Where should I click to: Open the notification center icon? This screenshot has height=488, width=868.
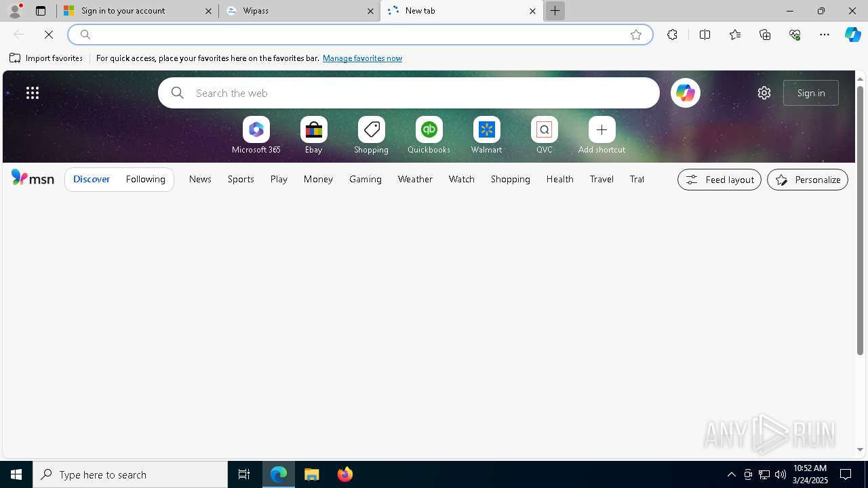pyautogui.click(x=846, y=474)
